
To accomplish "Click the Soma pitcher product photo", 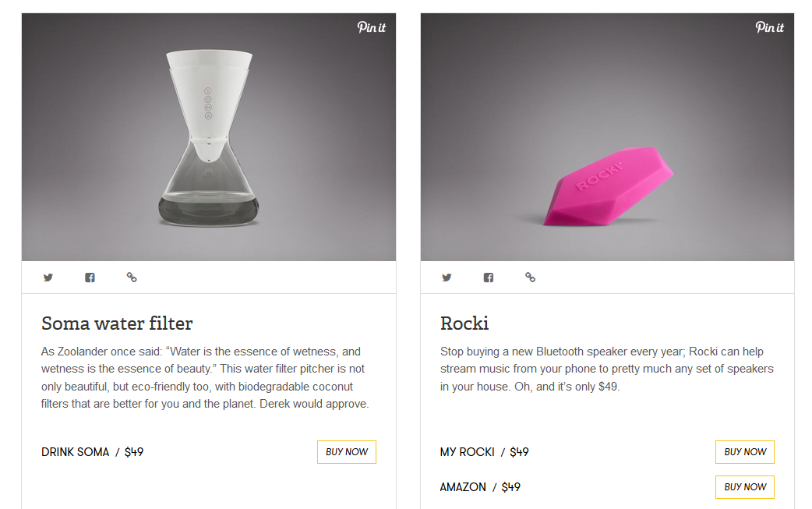I will pos(209,137).
